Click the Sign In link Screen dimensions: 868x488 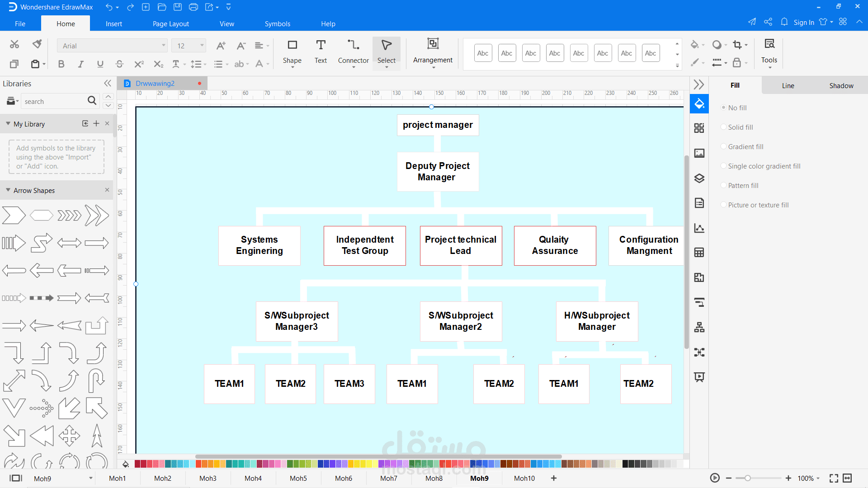(804, 22)
